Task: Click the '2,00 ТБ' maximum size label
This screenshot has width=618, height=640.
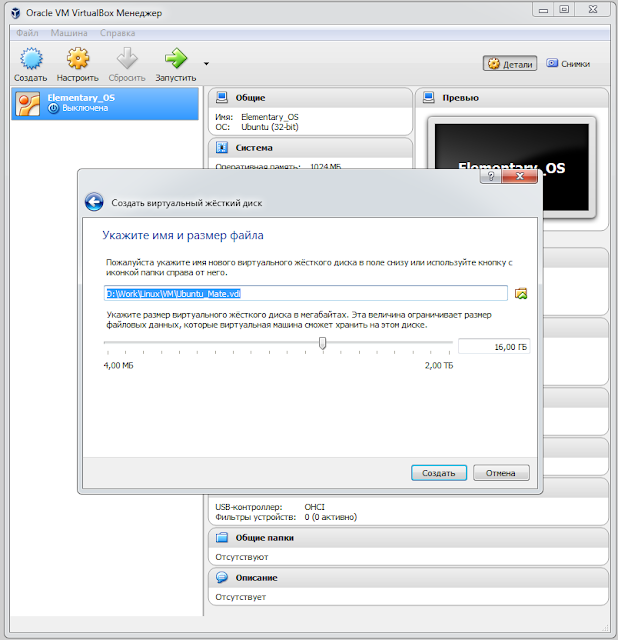Action: point(439,365)
